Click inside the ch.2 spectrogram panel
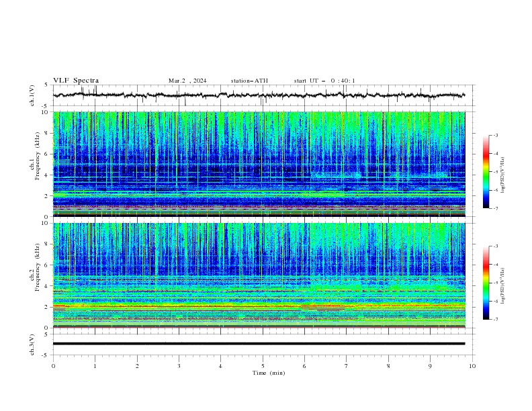 259,275
